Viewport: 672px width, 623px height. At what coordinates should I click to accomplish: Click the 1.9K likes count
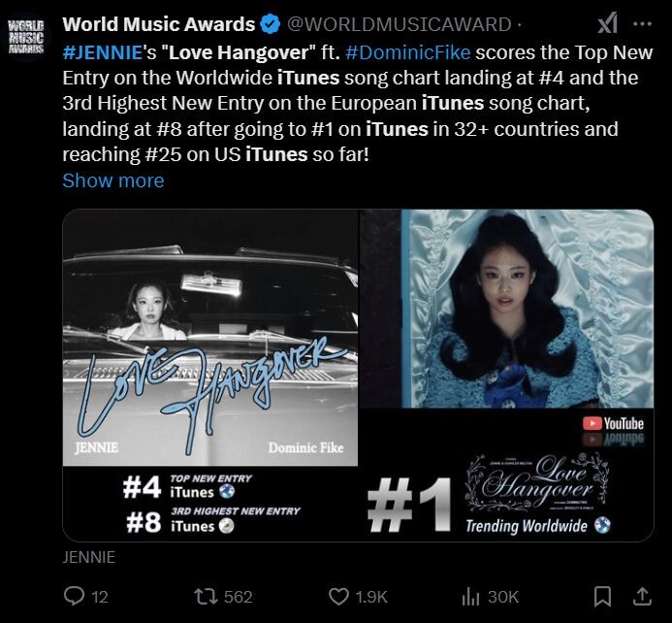(x=371, y=597)
